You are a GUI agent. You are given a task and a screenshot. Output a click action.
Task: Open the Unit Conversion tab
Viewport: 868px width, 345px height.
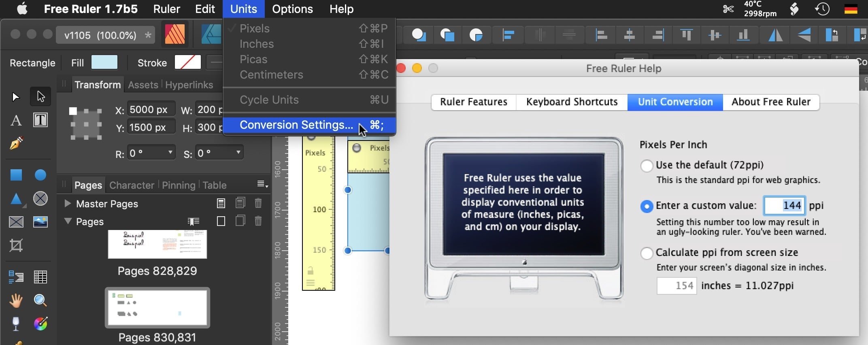click(675, 102)
